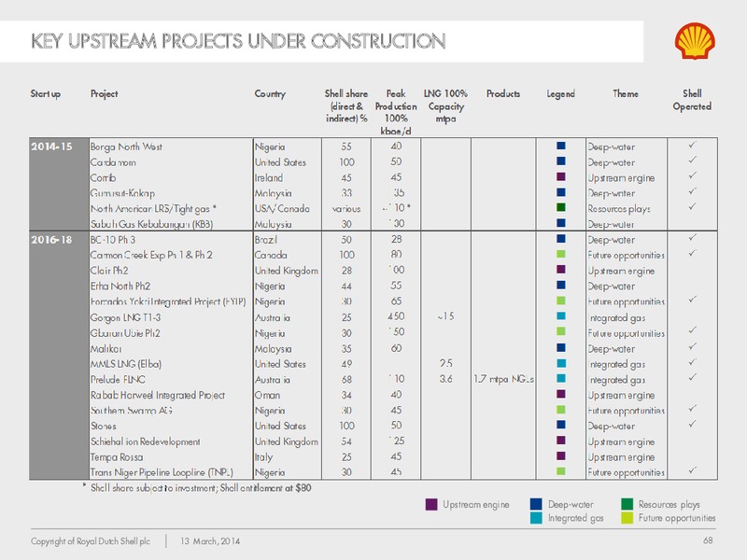The image size is (747, 560).
Task: Click the Shell Operated checkmark for Malikai
Action: 693,346
